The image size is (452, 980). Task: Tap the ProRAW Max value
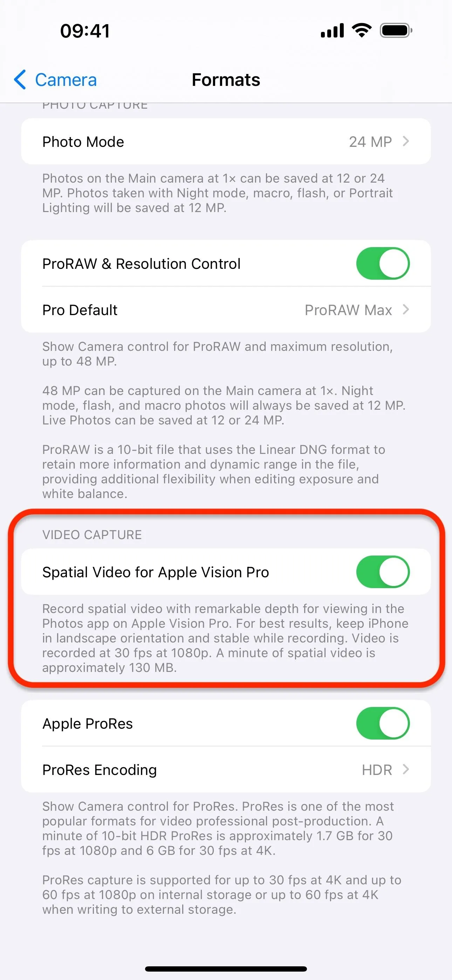[348, 310]
